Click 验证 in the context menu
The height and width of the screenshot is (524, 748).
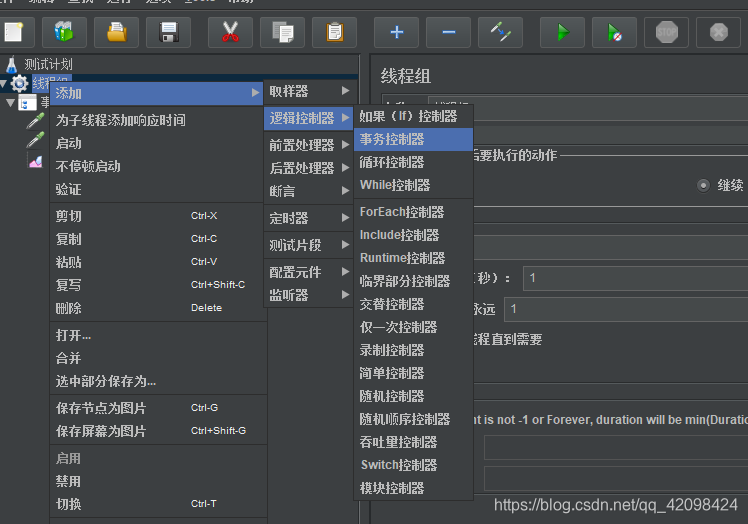tap(158, 189)
